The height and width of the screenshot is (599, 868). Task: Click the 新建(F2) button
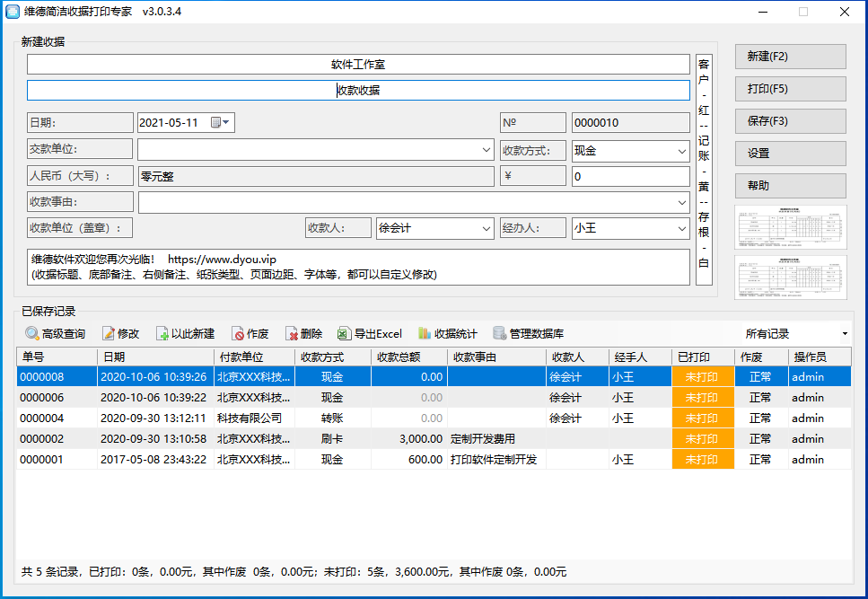(x=789, y=57)
